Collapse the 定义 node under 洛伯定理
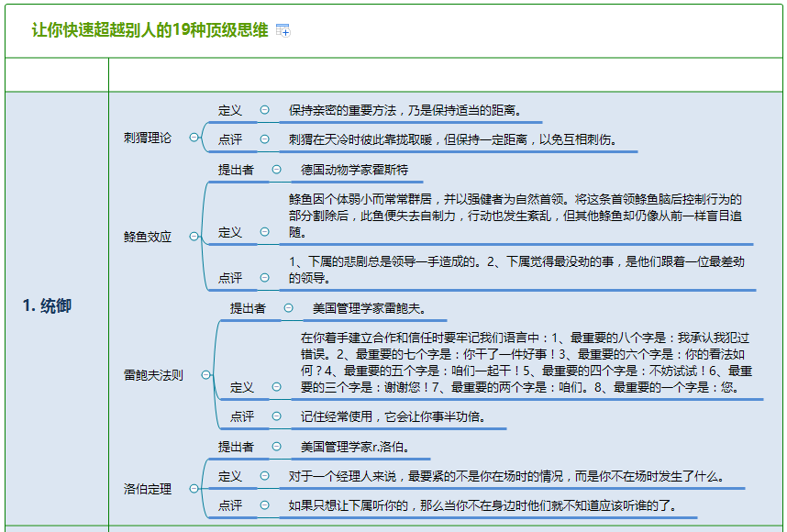Image resolution: width=787 pixels, height=532 pixels. 264,476
